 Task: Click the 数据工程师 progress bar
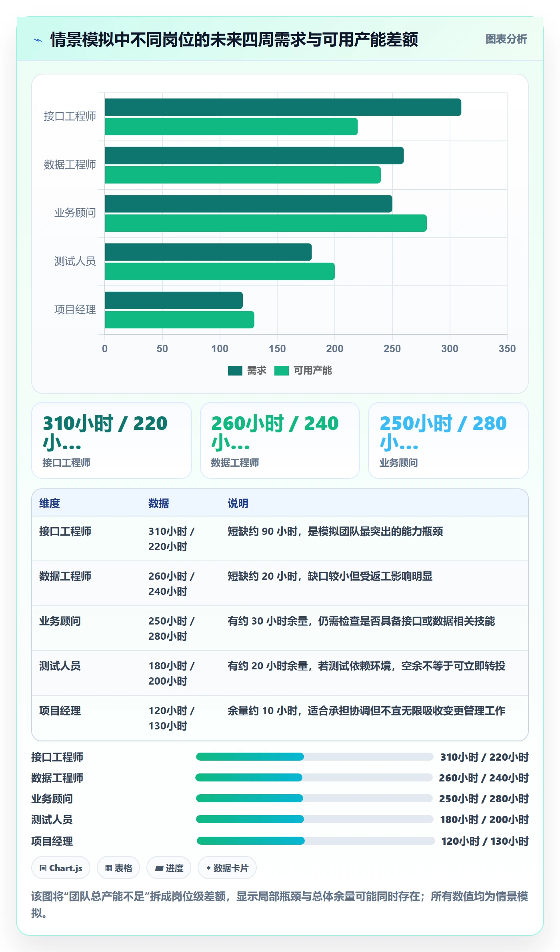pos(314,777)
